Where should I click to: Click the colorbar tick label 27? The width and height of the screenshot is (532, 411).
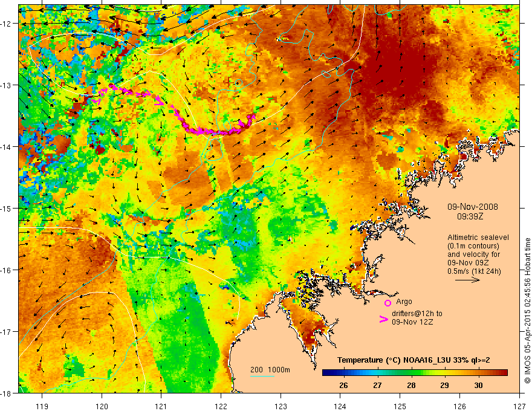(377, 386)
